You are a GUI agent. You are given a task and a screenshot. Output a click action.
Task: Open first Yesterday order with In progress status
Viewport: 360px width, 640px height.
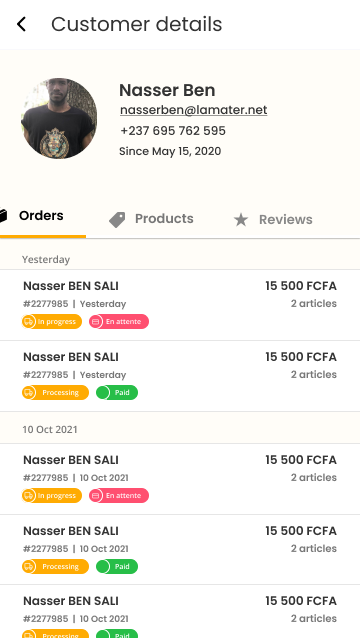180,305
